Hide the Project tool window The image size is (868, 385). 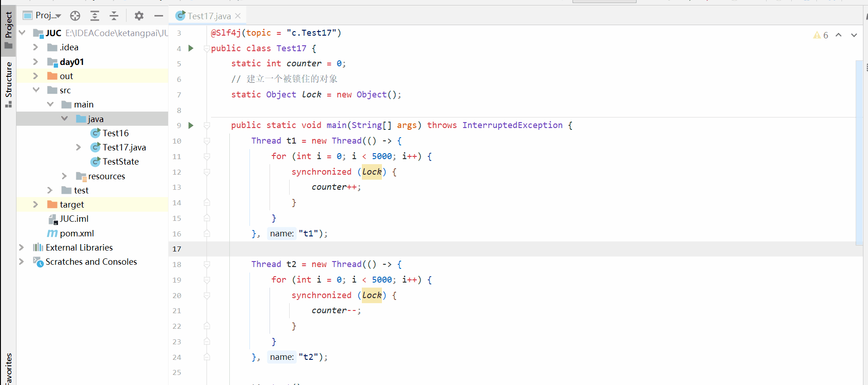[159, 16]
